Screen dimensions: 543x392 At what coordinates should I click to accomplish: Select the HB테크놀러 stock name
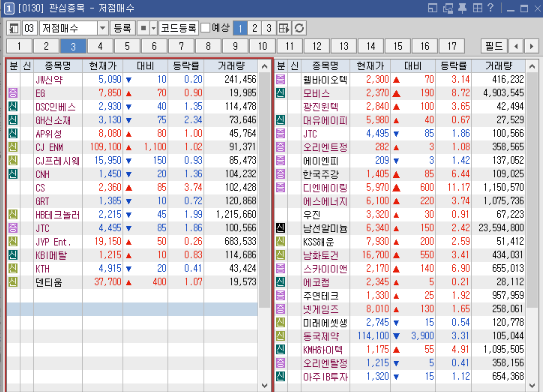[58, 215]
